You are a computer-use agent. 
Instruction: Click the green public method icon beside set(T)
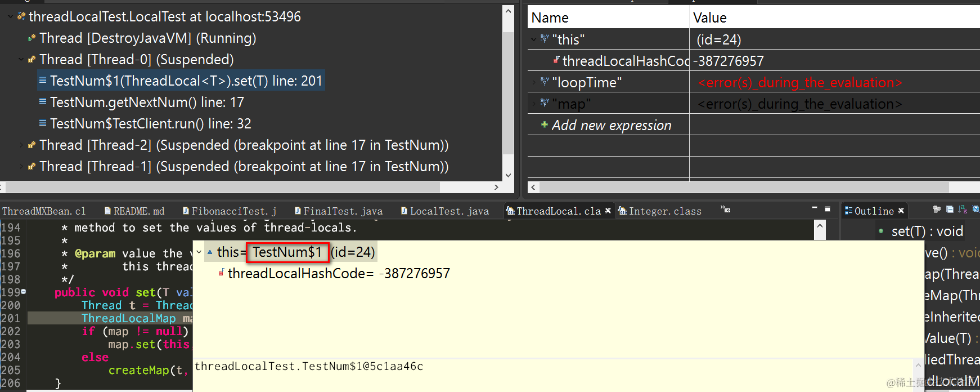881,231
